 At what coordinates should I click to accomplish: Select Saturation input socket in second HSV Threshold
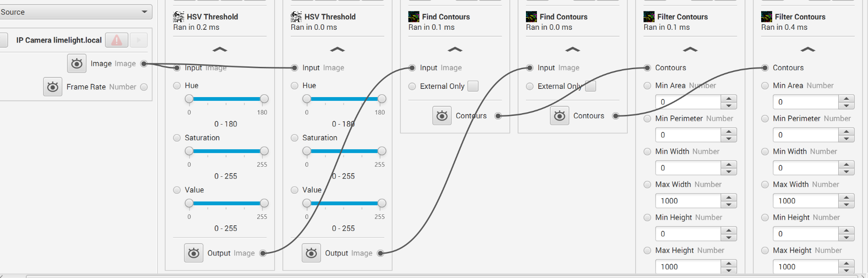pos(294,138)
